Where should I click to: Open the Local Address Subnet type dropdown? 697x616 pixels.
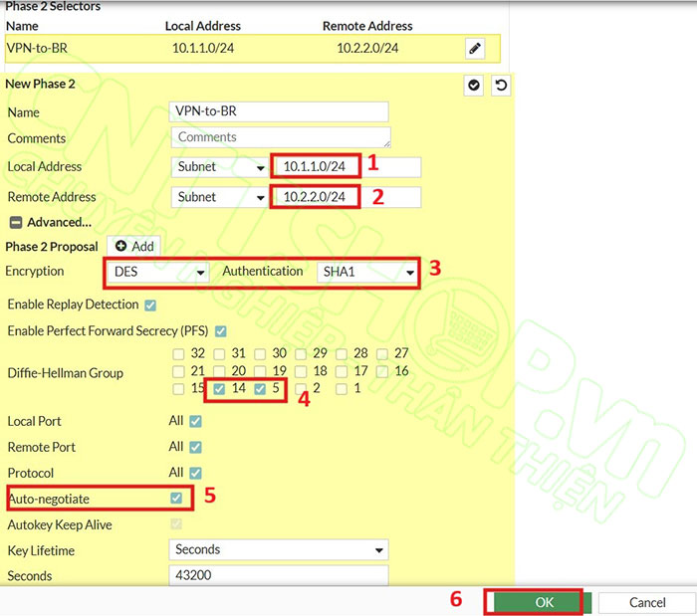click(x=219, y=167)
